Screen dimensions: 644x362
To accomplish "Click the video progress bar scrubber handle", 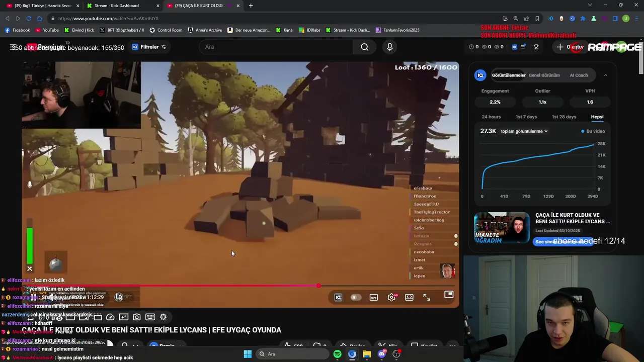I will (x=318, y=286).
